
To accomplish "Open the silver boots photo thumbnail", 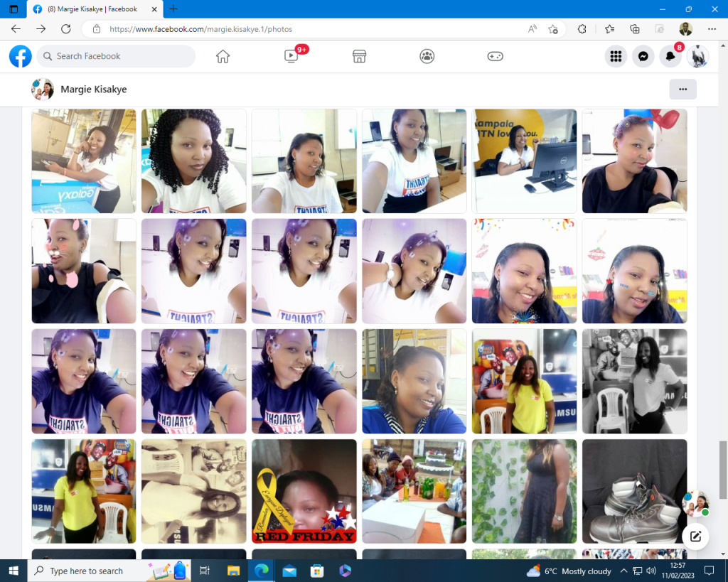I will (634, 491).
